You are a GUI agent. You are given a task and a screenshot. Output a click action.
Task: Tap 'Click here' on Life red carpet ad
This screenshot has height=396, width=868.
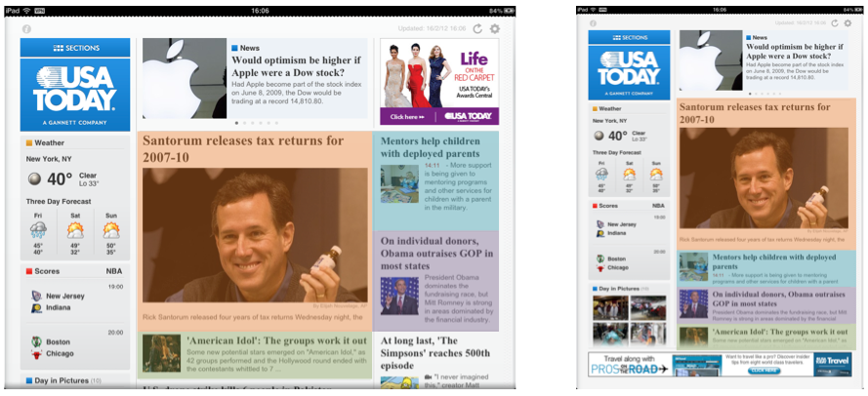pos(407,117)
